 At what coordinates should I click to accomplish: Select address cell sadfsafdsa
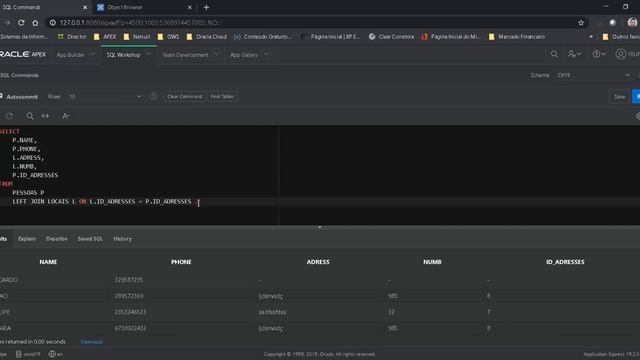pyautogui.click(x=272, y=312)
